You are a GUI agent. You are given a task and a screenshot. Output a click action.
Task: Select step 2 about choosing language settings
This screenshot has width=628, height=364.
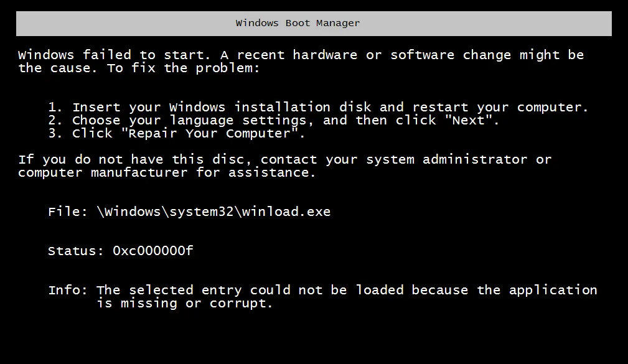[274, 120]
